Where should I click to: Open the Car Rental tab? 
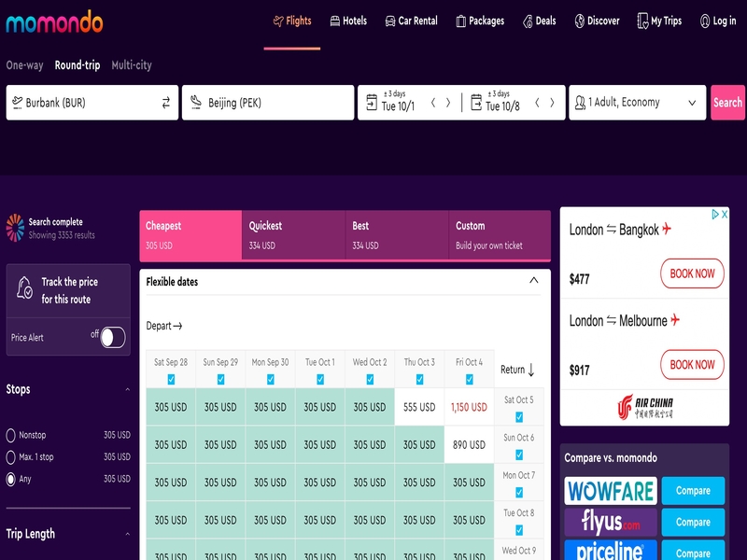(x=411, y=21)
